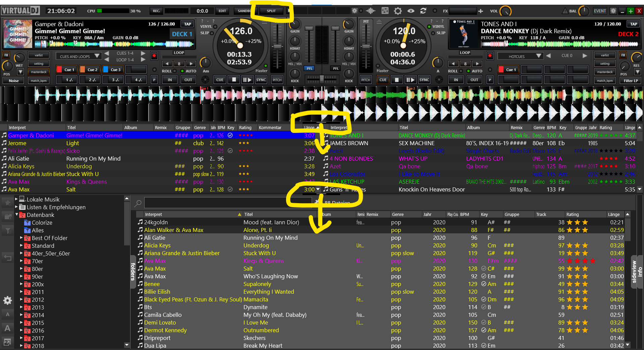Expand the Lokale Musik tree node
Image resolution: width=644 pixels, height=350 pixels.
click(x=16, y=199)
